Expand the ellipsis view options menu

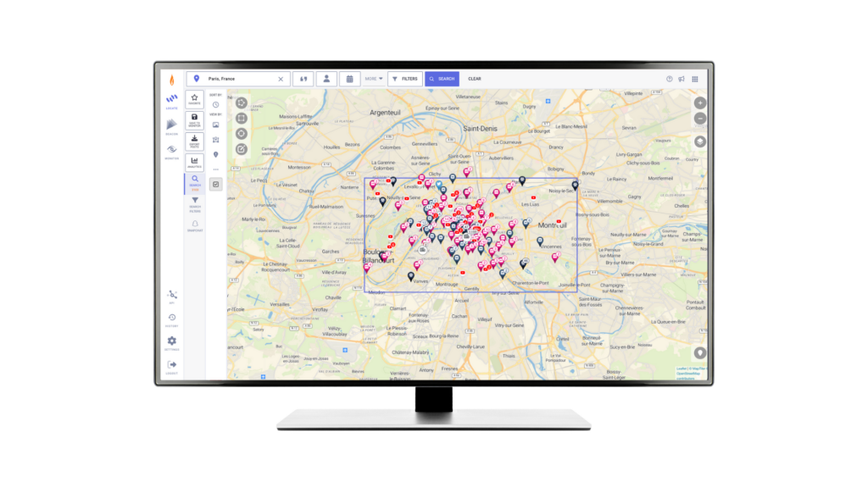click(x=215, y=167)
